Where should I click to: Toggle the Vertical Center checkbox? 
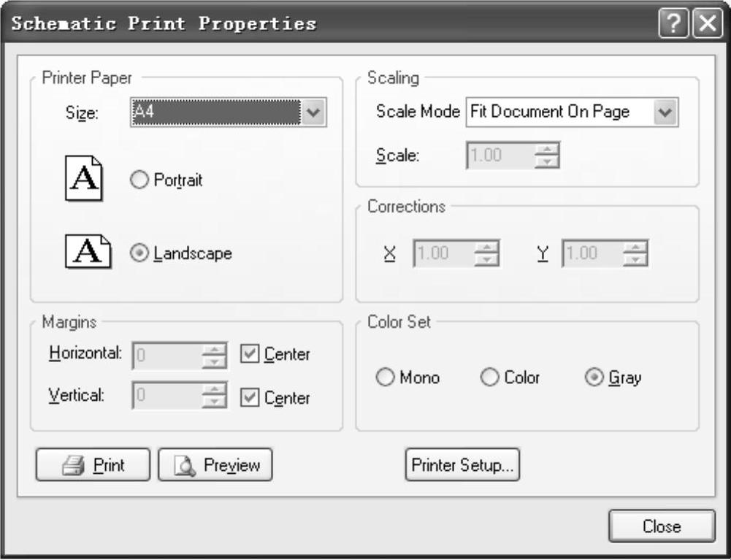tap(250, 399)
